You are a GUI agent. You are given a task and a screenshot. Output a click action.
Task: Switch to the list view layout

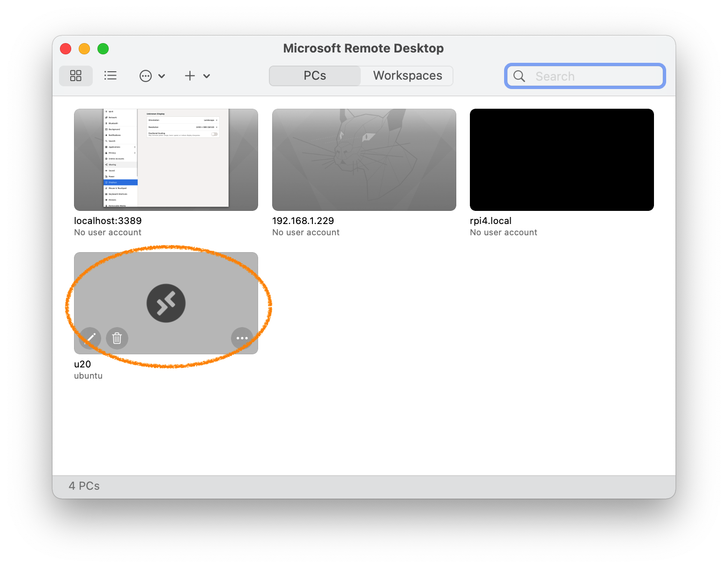tap(111, 75)
